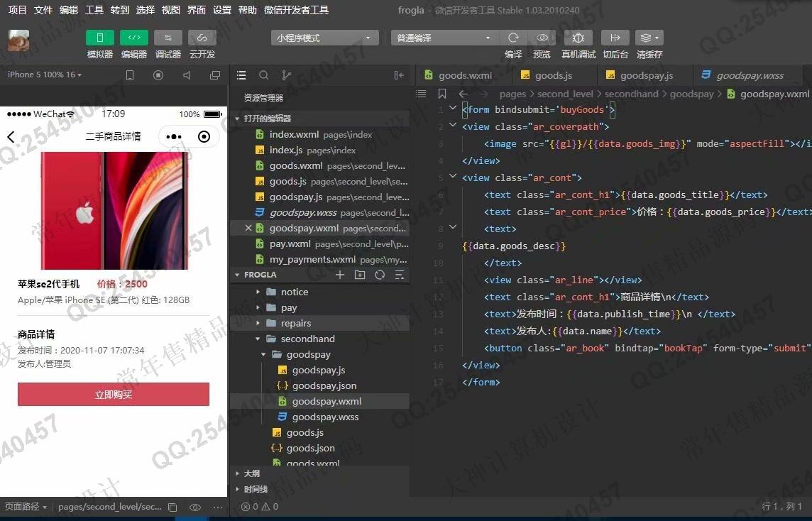Collapse the sidebar panel icon
The image size is (812, 521).
tap(399, 76)
